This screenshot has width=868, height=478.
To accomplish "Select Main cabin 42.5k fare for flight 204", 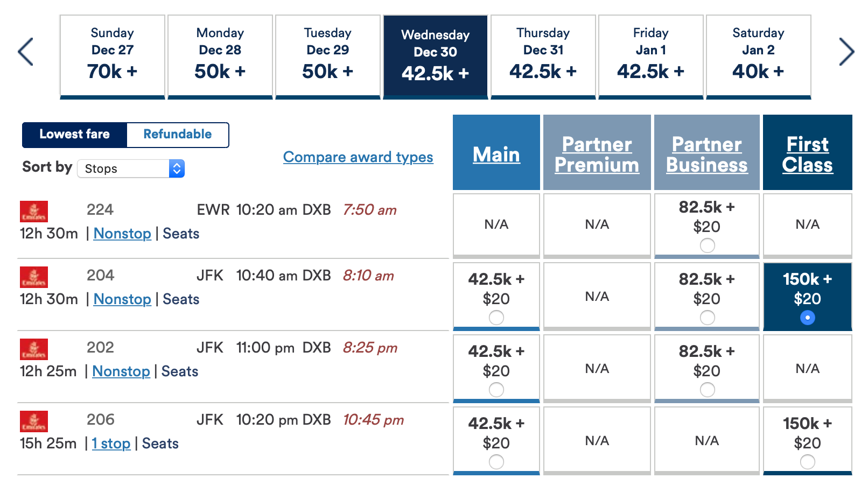I will coord(495,318).
